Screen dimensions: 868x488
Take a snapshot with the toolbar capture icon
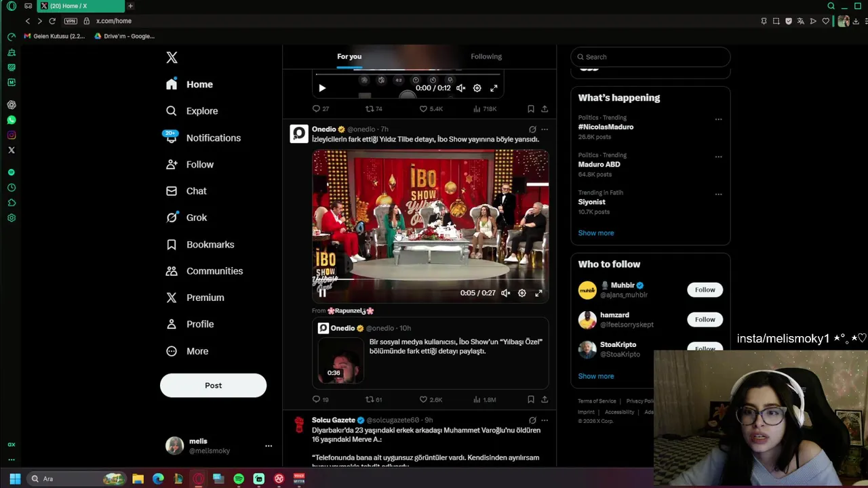[x=776, y=21]
